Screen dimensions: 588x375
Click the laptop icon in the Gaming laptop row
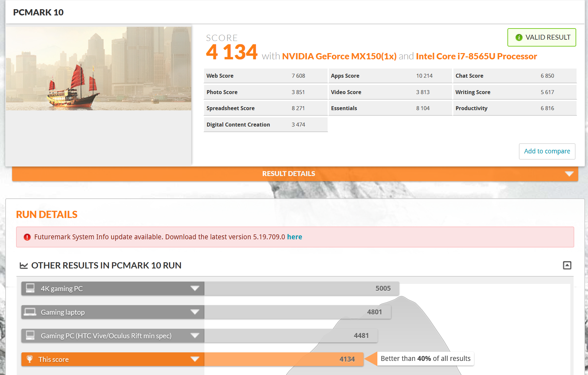click(x=30, y=312)
